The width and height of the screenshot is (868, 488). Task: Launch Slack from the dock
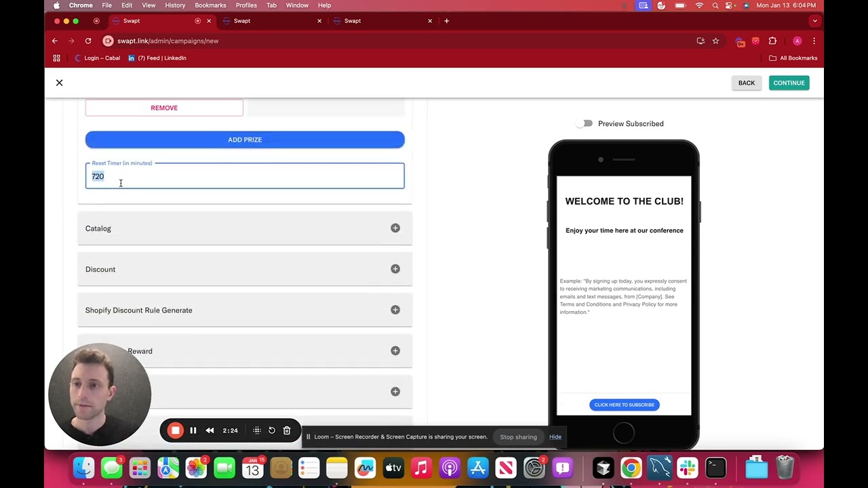click(x=687, y=468)
